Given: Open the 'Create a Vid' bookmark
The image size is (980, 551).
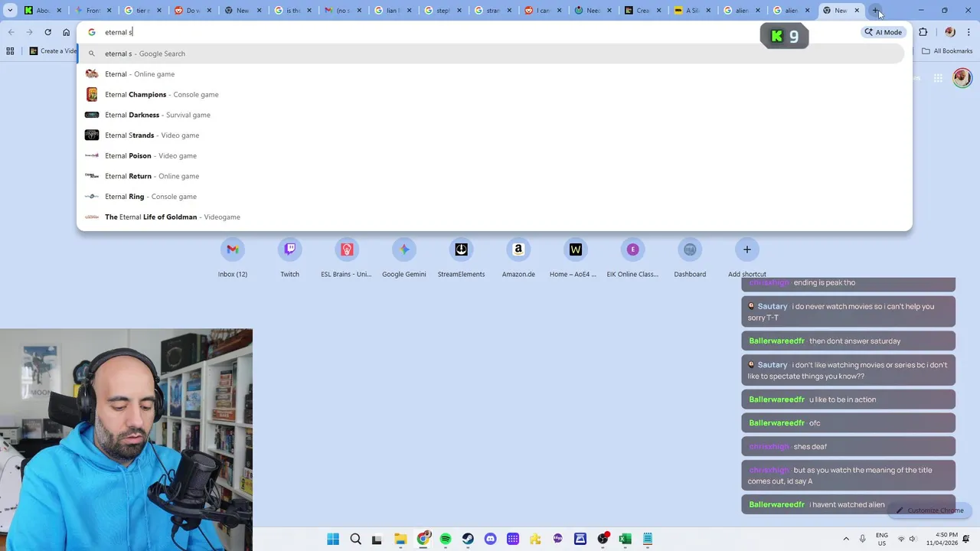Looking at the screenshot, I should pos(52,51).
